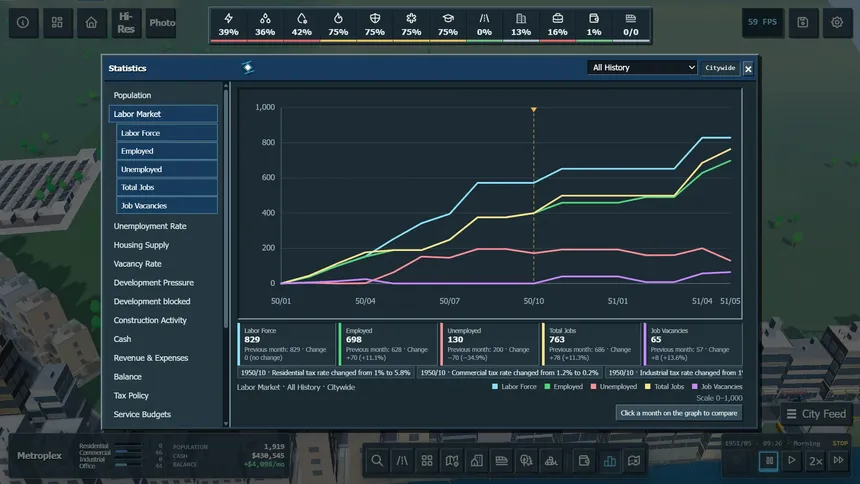Open the trees and parks tool
The height and width of the screenshot is (484, 860).
(x=526, y=460)
